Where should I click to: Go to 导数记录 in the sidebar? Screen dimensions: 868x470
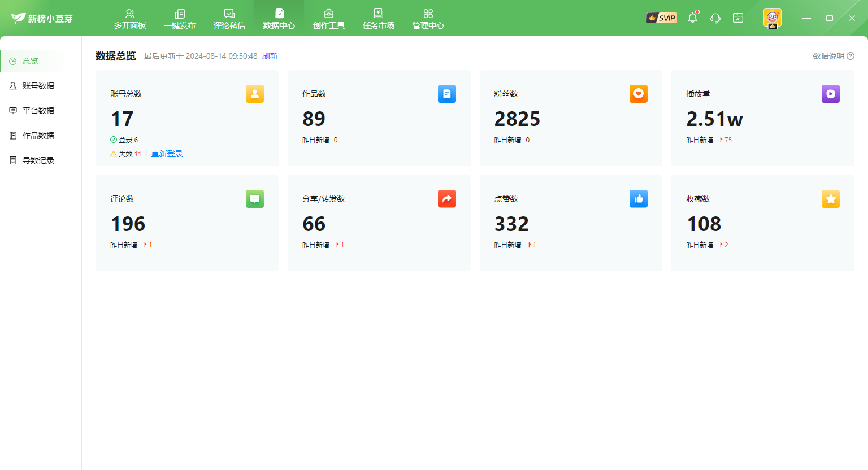[38, 160]
